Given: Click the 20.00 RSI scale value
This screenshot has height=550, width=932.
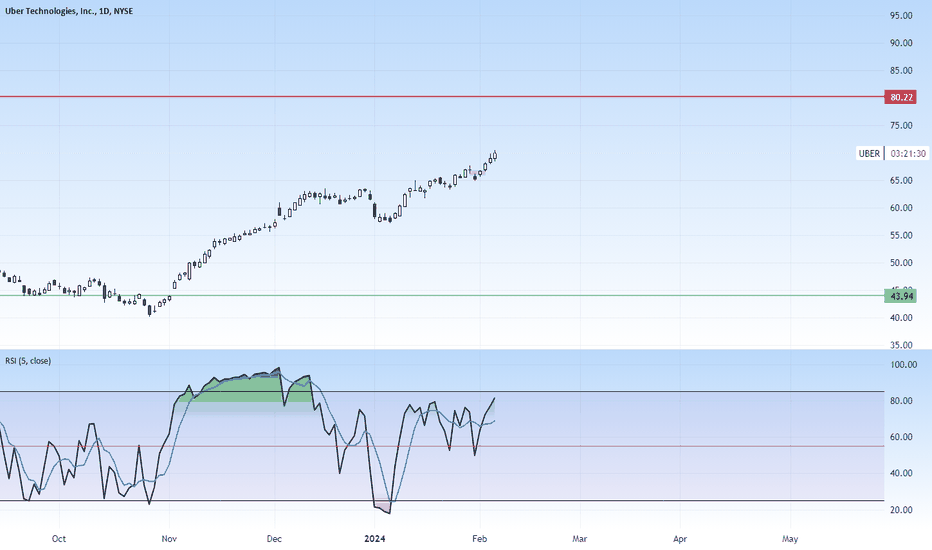Looking at the screenshot, I should point(901,510).
